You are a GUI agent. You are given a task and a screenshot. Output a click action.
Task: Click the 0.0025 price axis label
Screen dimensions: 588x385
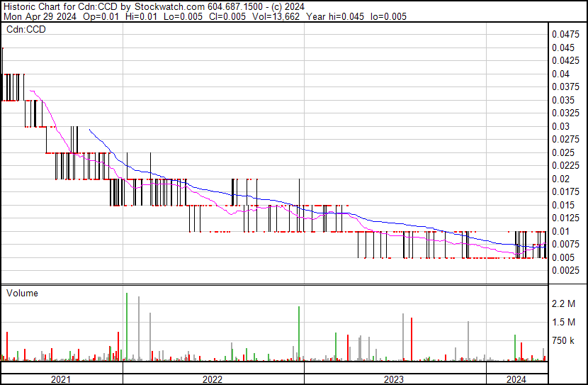[x=567, y=271]
